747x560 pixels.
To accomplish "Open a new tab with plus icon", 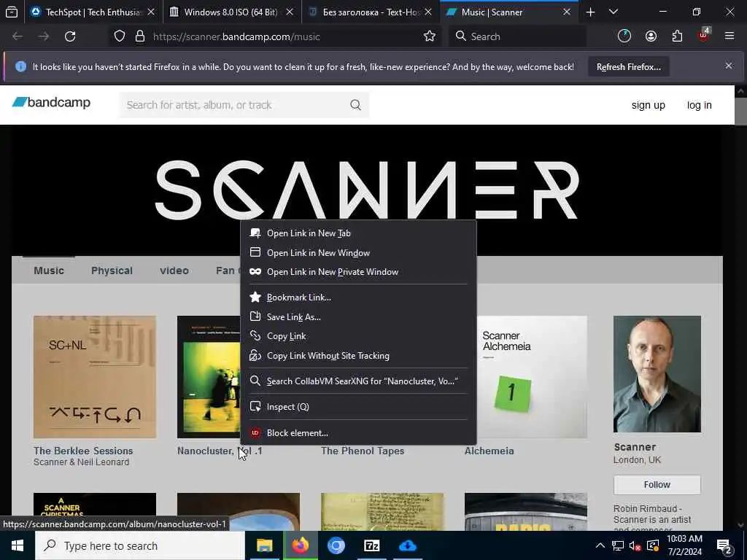I will tap(590, 12).
